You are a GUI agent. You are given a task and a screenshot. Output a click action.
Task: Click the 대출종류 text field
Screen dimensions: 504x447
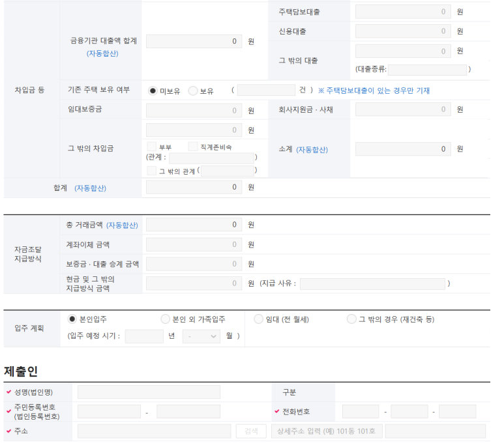click(427, 70)
